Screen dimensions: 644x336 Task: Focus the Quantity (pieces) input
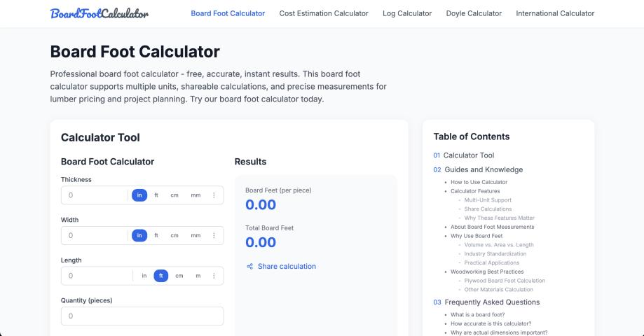click(x=142, y=316)
